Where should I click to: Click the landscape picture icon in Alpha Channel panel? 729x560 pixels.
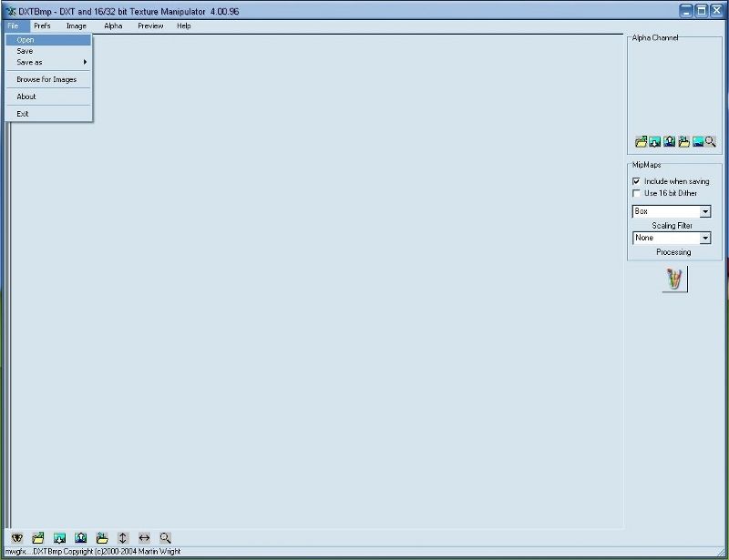[698, 142]
